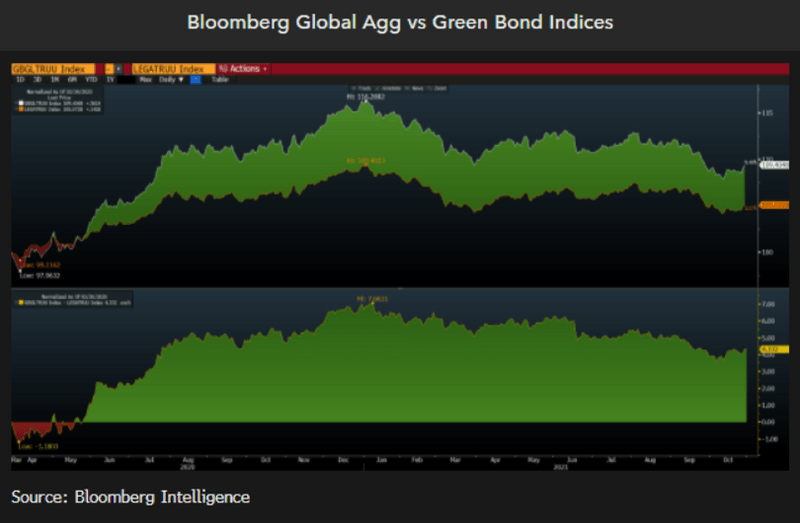Open the operator dropdown arrow beside the minus field
Viewport: 800px width, 523px height.
[x=118, y=68]
